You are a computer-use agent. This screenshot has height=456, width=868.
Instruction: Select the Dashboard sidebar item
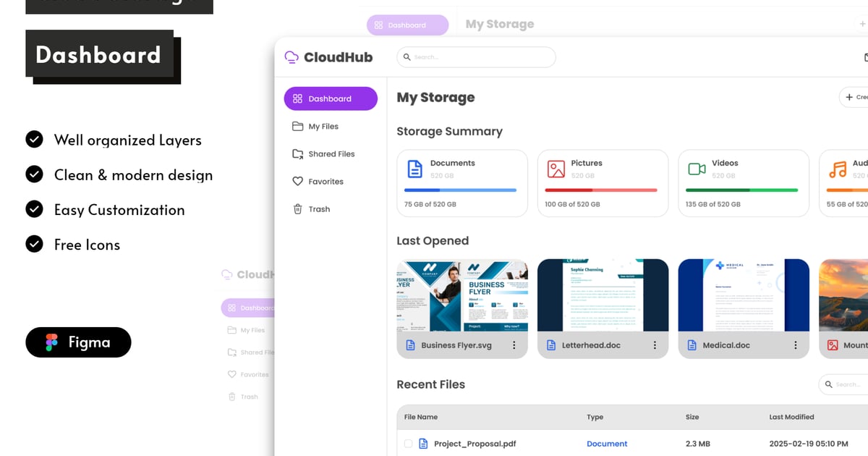pyautogui.click(x=331, y=98)
